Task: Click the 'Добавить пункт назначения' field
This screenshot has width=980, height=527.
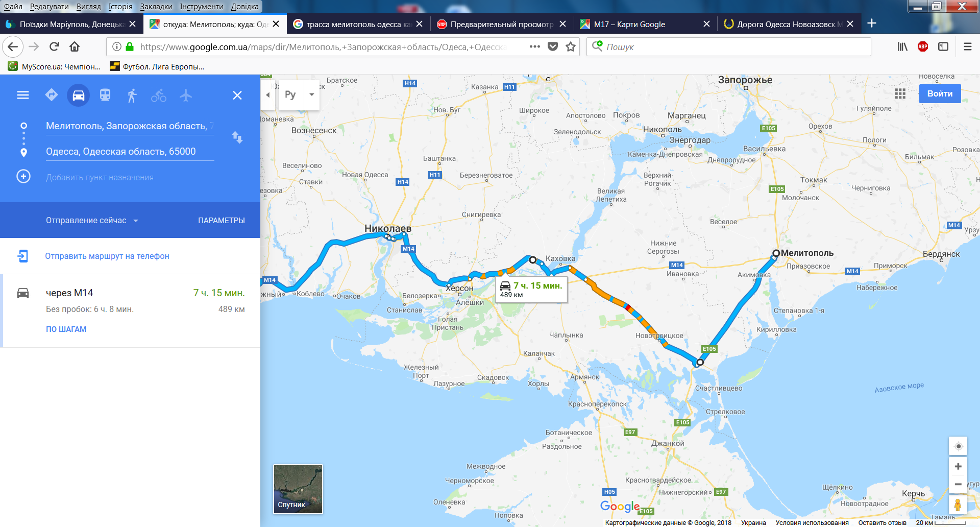Action: point(100,177)
